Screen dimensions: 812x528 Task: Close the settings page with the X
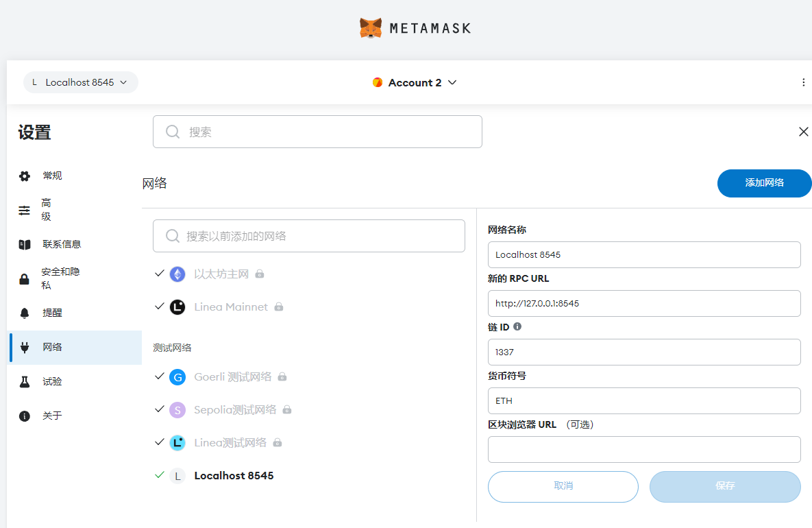pyautogui.click(x=803, y=132)
